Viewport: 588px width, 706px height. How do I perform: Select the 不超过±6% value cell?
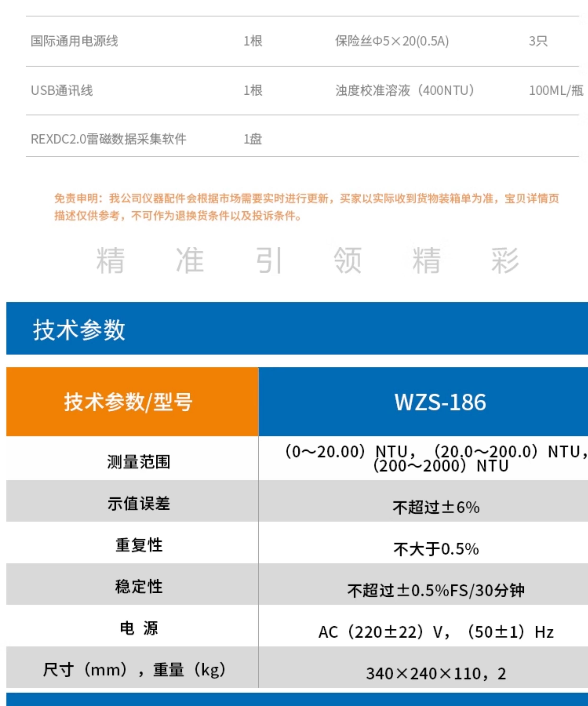pyautogui.click(x=423, y=507)
